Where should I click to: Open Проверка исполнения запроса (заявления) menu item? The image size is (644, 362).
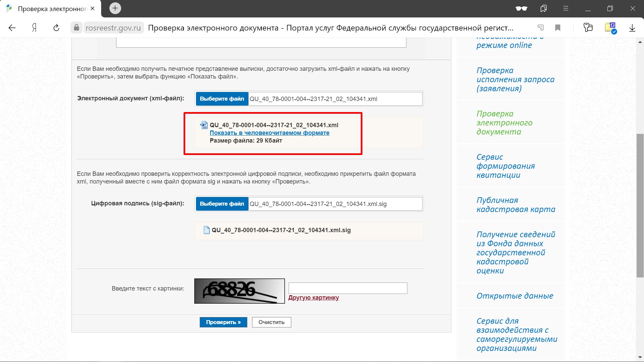[x=515, y=80]
